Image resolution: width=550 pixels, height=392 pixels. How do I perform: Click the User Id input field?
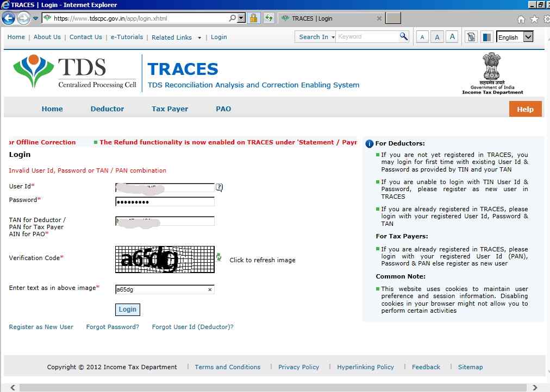tap(165, 187)
